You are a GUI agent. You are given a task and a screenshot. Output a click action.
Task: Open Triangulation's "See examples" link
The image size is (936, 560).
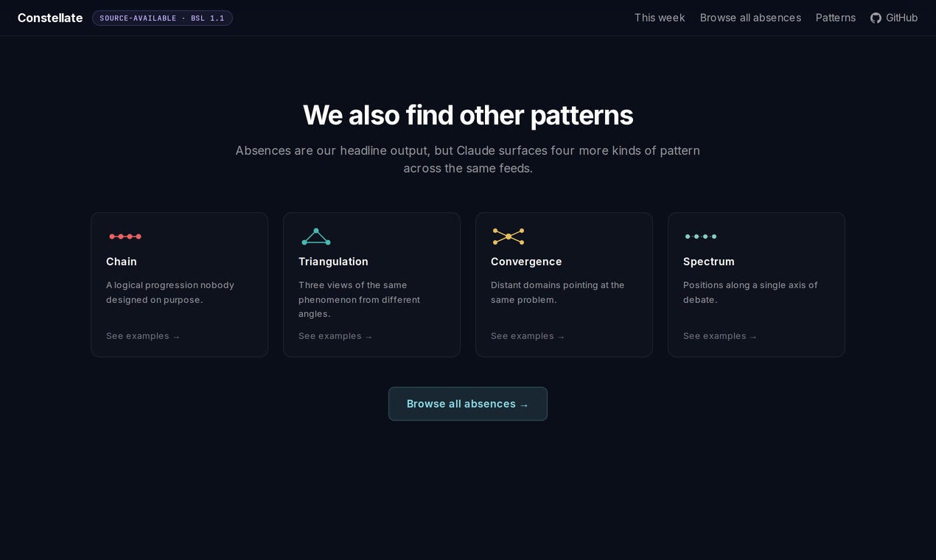[335, 336]
